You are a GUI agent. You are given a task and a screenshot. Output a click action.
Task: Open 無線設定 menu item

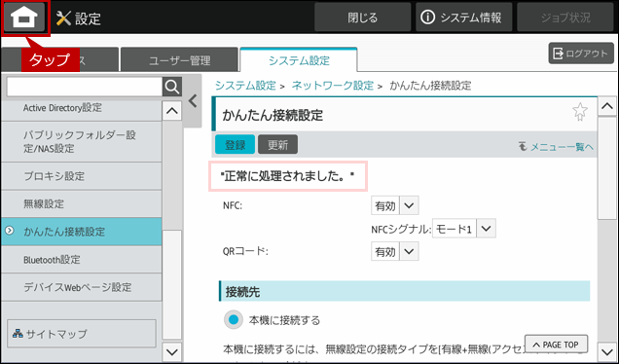point(82,204)
